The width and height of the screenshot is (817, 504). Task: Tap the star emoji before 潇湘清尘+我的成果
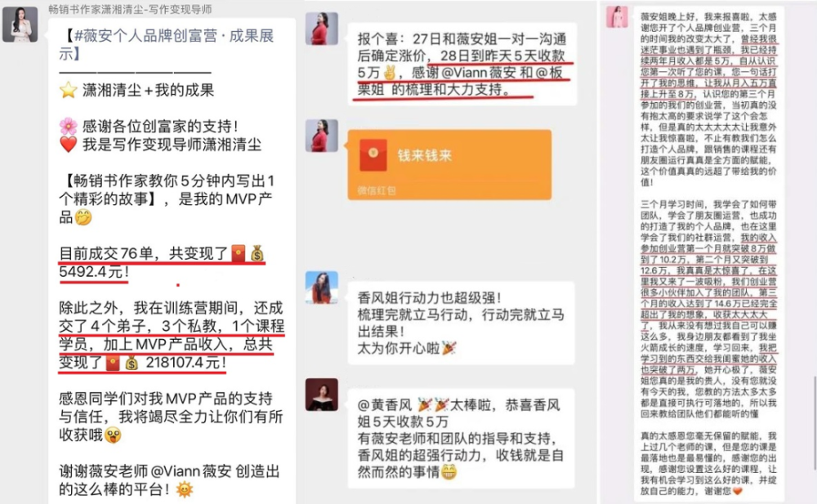69,90
